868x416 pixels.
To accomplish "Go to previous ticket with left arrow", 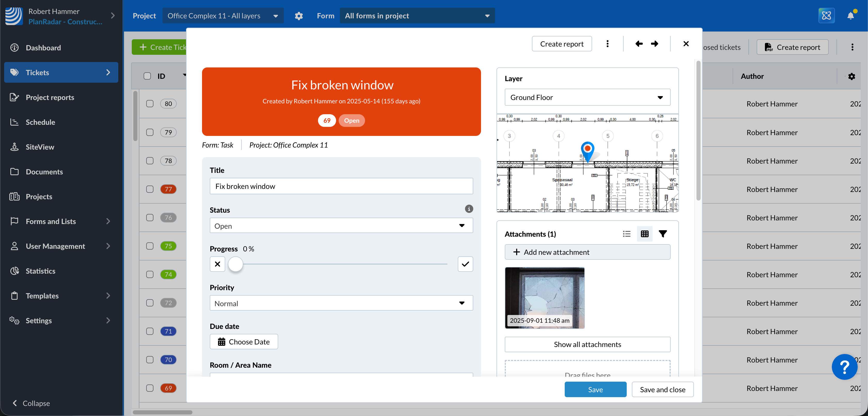I will coord(639,44).
